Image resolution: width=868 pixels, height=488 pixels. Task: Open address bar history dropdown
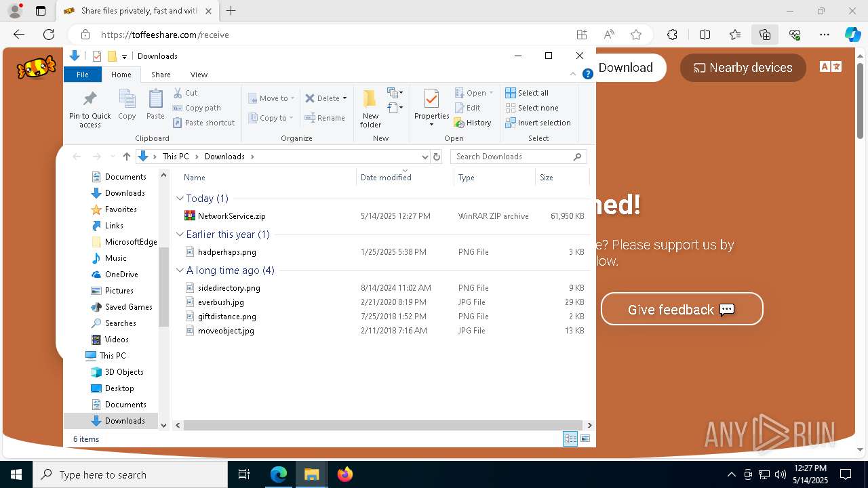(x=425, y=157)
